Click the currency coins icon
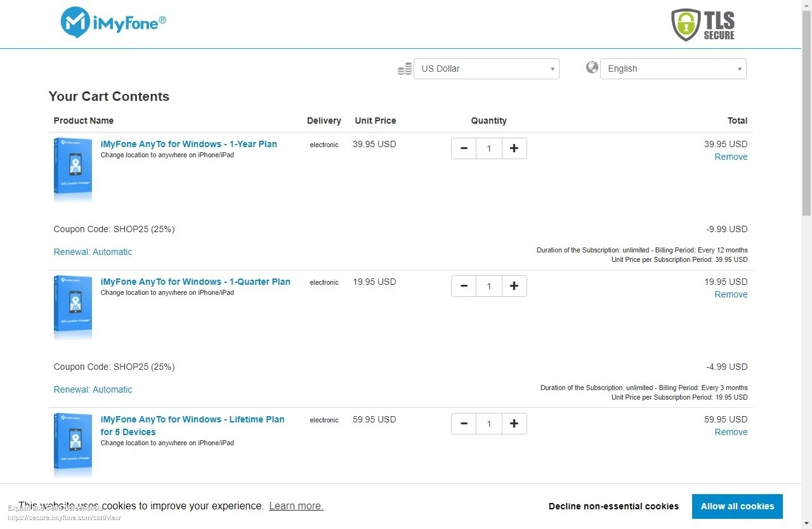Image resolution: width=812 pixels, height=529 pixels. pos(405,69)
